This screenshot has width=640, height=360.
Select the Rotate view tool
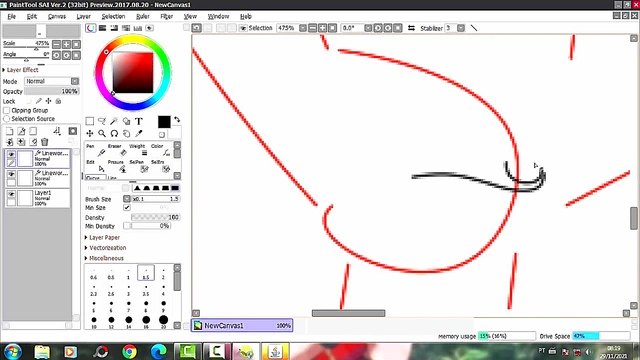pos(114,133)
